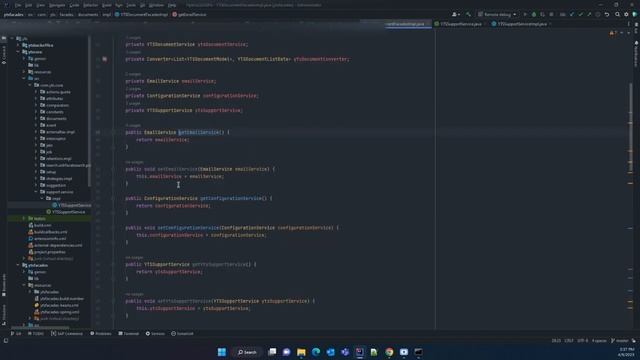Viewport: 640px width, 360px height.
Task: Open the Services tool window
Action: [155, 333]
